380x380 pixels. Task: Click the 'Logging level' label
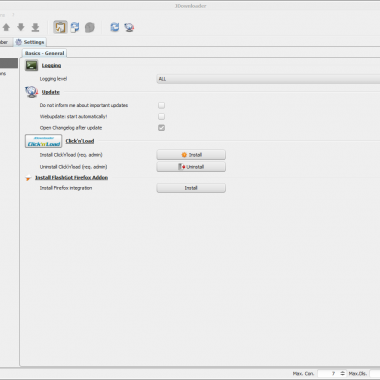coord(53,79)
